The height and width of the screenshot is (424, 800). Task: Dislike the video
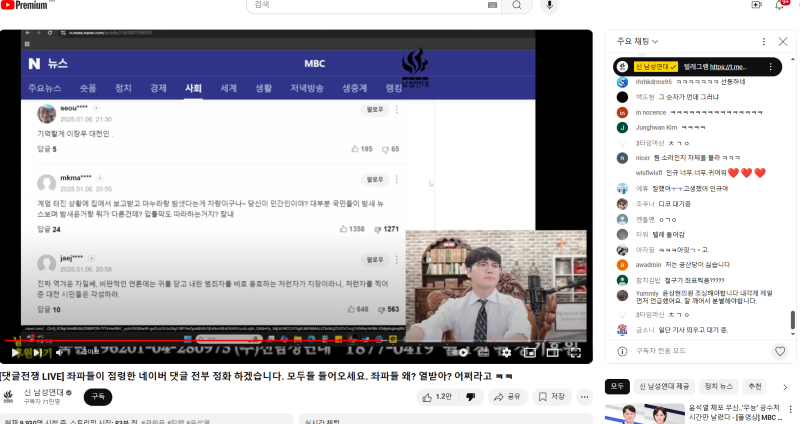click(x=470, y=396)
